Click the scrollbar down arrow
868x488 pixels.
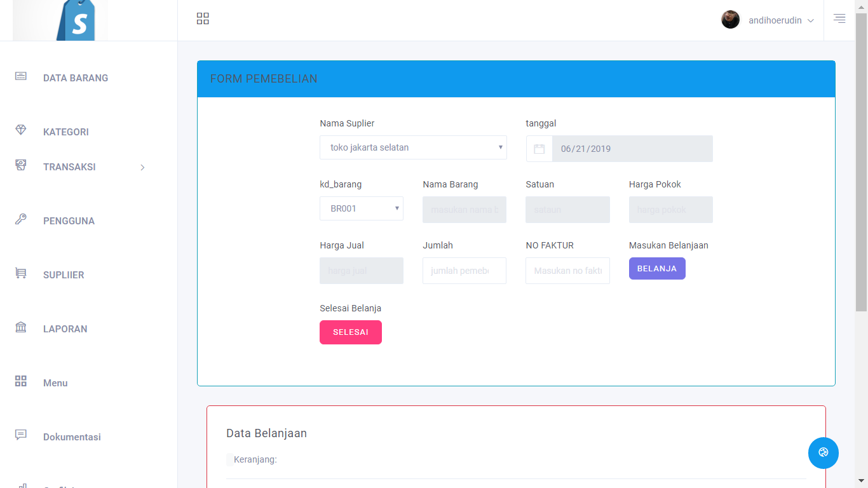(x=862, y=482)
